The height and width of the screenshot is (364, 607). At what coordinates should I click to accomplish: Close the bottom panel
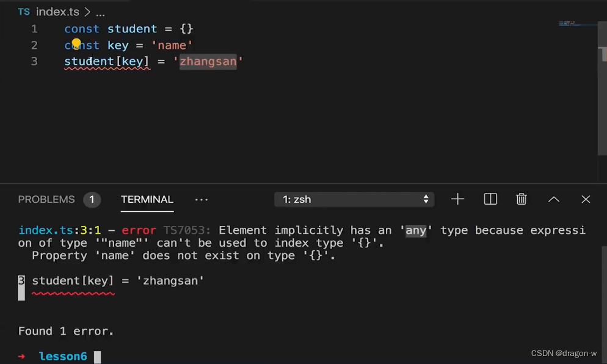[x=586, y=200]
